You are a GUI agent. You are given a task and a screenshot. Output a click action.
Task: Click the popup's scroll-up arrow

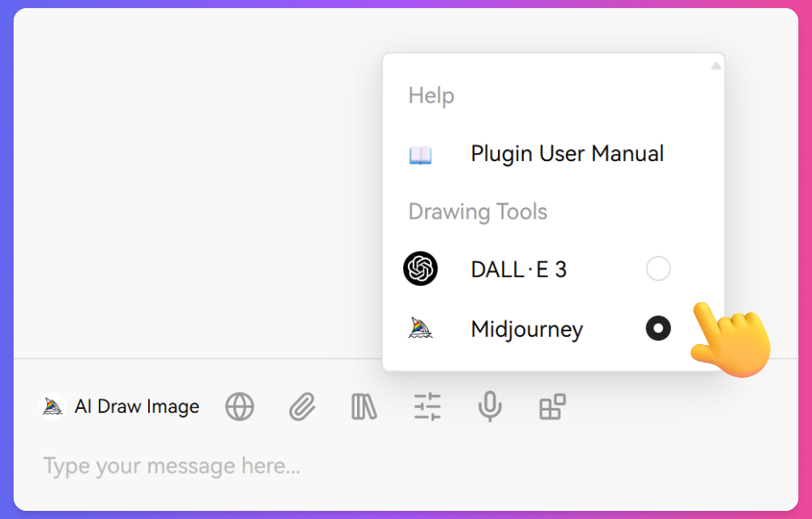coord(716,66)
